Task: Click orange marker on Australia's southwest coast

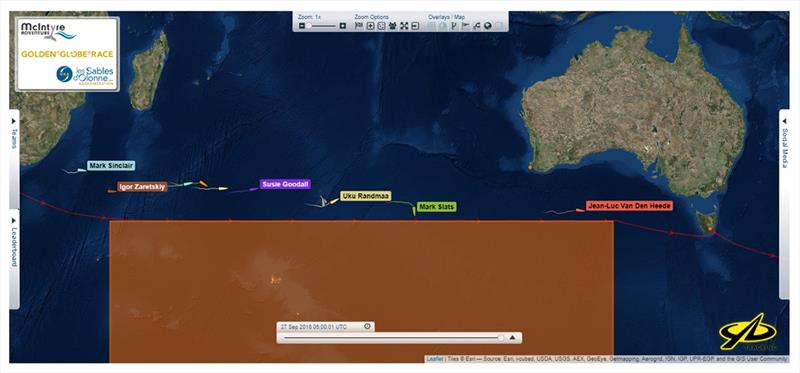Action: (531, 167)
